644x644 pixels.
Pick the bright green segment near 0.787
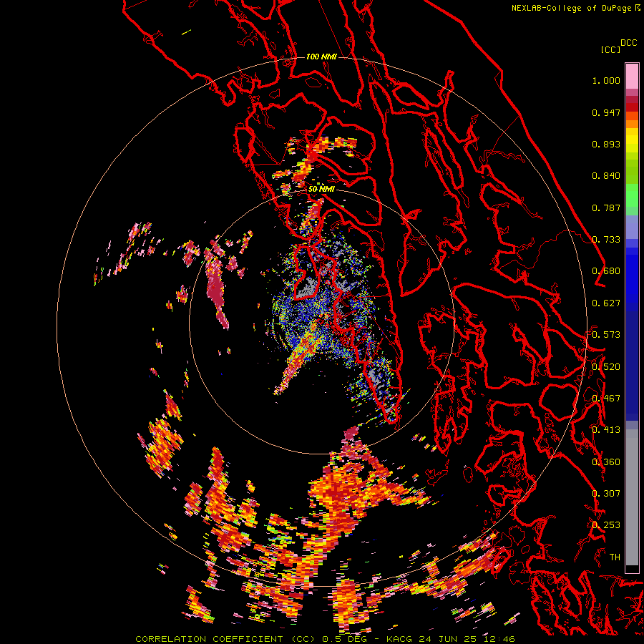click(632, 195)
